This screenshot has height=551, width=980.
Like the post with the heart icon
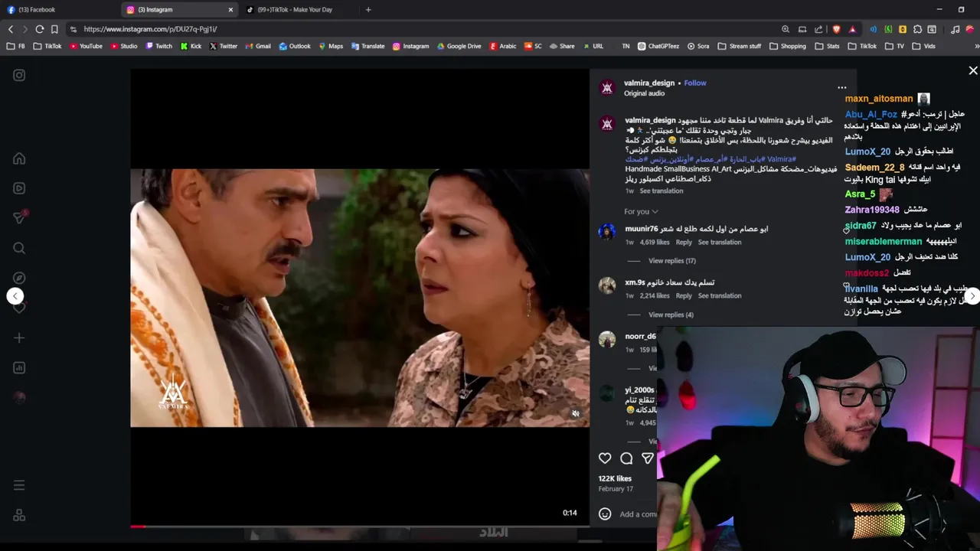point(605,458)
